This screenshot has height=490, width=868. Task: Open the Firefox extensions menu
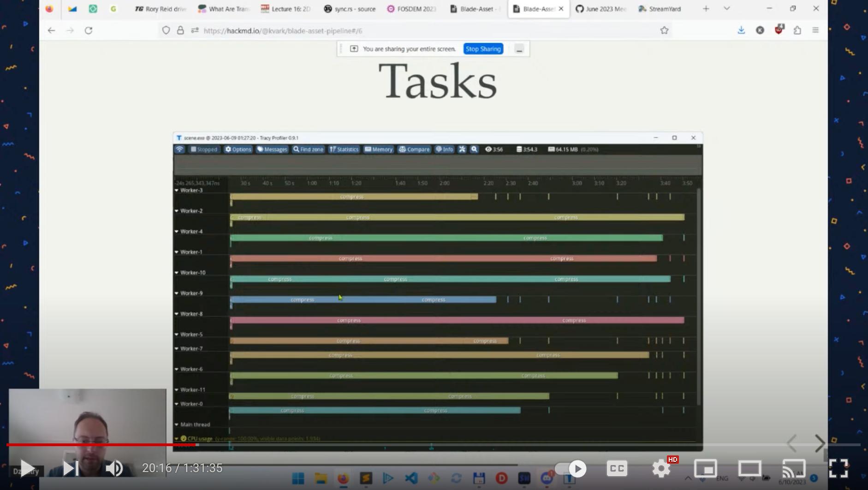pyautogui.click(x=797, y=30)
